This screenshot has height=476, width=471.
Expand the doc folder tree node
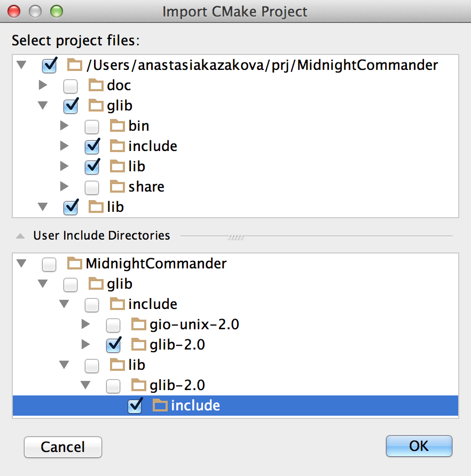pyautogui.click(x=43, y=85)
